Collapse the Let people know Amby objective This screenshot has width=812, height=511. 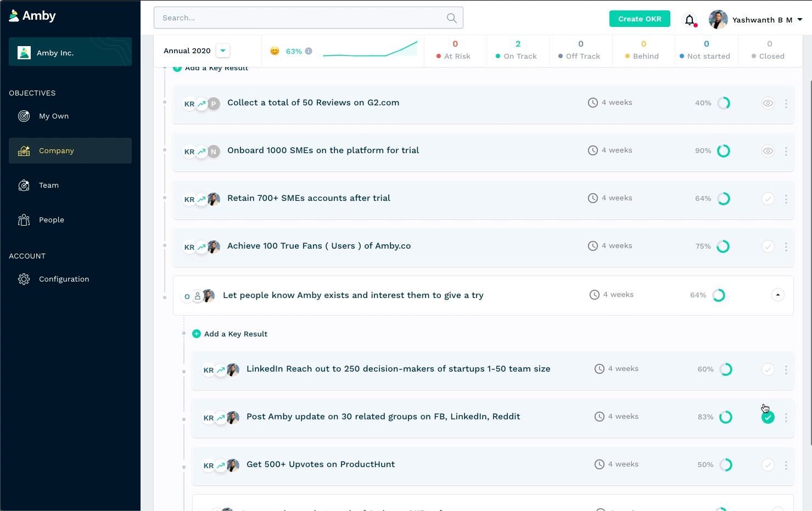[x=778, y=295]
